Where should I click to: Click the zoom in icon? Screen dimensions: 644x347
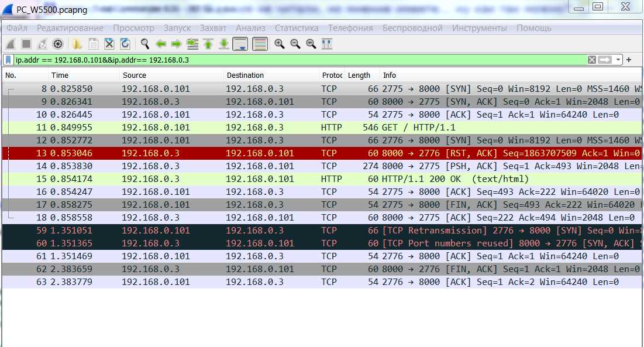pos(280,44)
